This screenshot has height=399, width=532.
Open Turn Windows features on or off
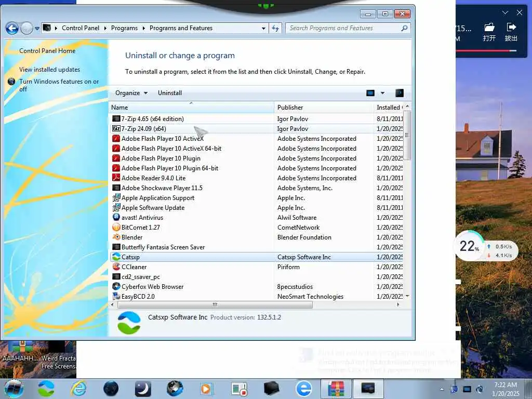click(59, 85)
